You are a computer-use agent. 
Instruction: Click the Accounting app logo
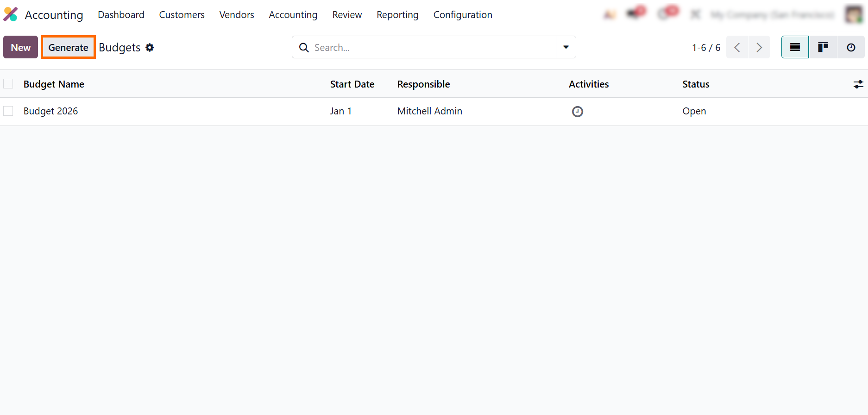tap(11, 14)
